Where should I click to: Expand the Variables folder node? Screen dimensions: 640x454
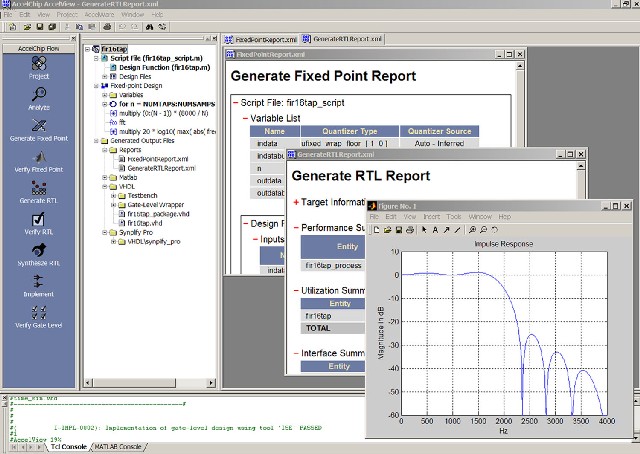coord(105,95)
